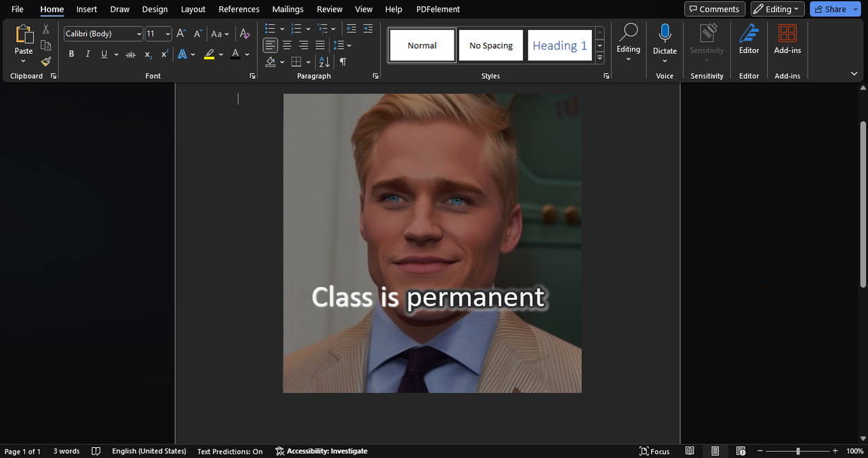Toggle show paragraph marks
Screen dimensions: 868x458
coord(343,62)
